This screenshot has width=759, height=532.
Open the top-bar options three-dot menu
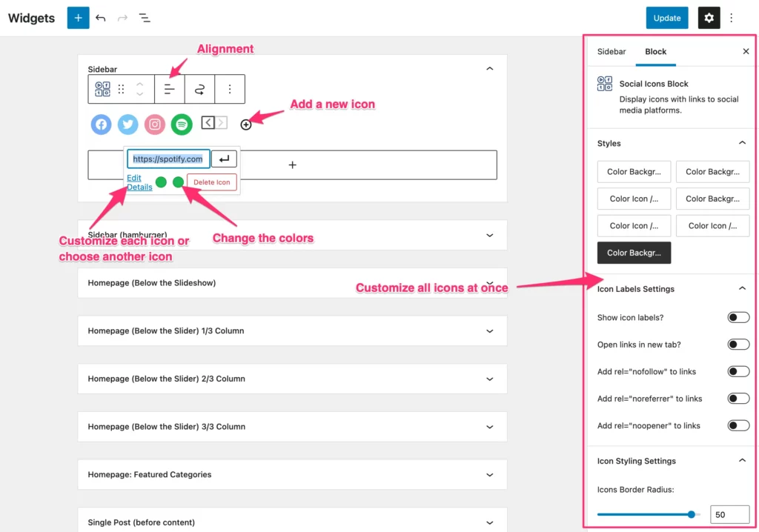click(732, 18)
